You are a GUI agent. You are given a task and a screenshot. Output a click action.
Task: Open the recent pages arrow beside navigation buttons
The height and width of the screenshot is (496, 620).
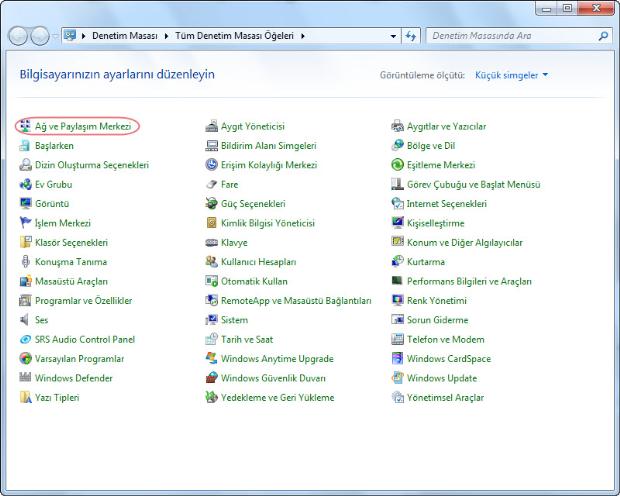point(55,36)
